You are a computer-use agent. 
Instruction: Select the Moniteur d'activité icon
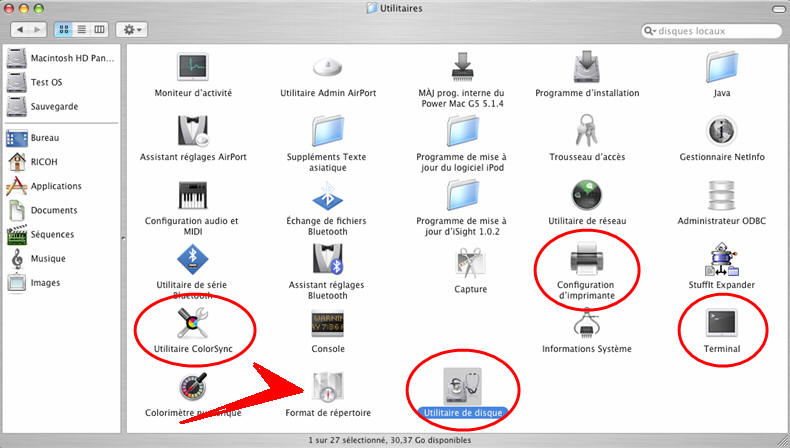(193, 67)
